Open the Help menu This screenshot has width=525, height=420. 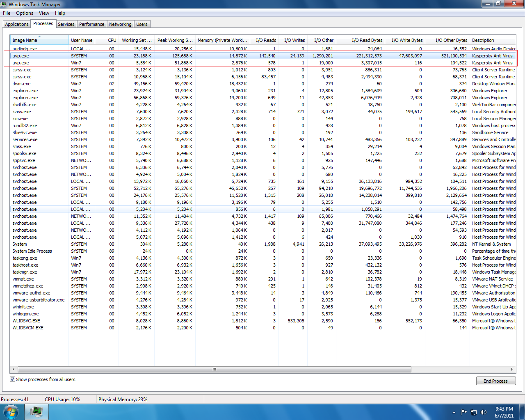click(x=60, y=13)
